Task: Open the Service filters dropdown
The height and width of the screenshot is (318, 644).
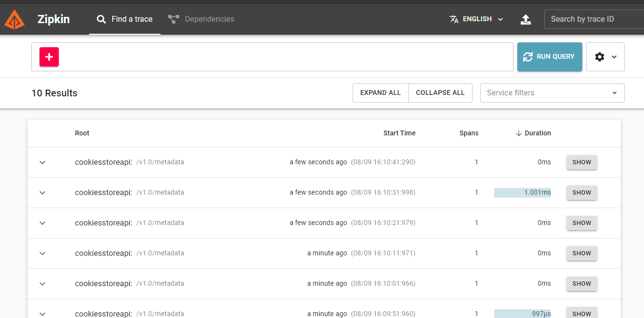Action: coord(552,93)
